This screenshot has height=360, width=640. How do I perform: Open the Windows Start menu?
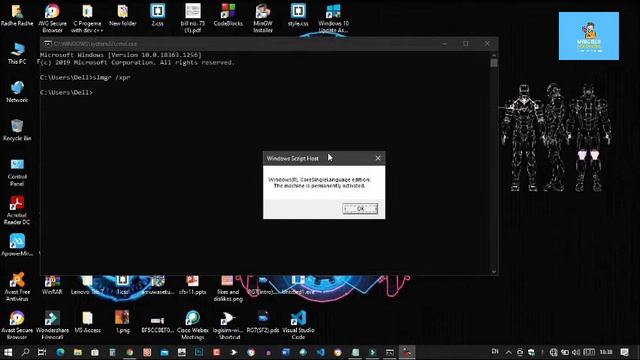[x=7, y=352]
